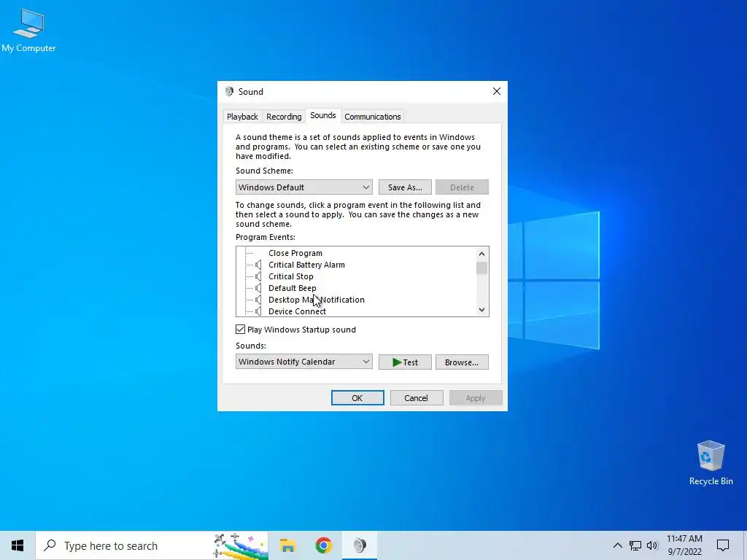Open the network status tray icon
The height and width of the screenshot is (560, 747).
click(x=635, y=545)
